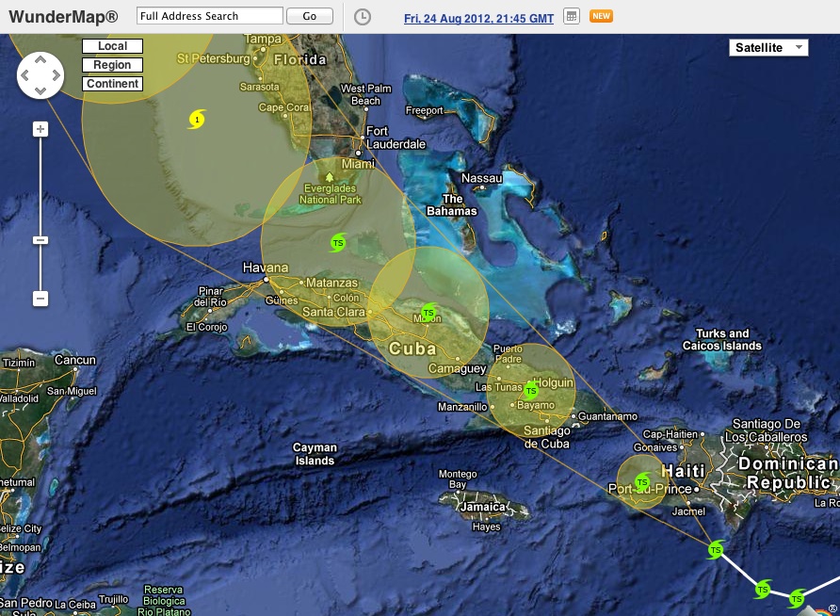Click the WunderMap logo
Screen dimensions: 840x616
[63, 17]
